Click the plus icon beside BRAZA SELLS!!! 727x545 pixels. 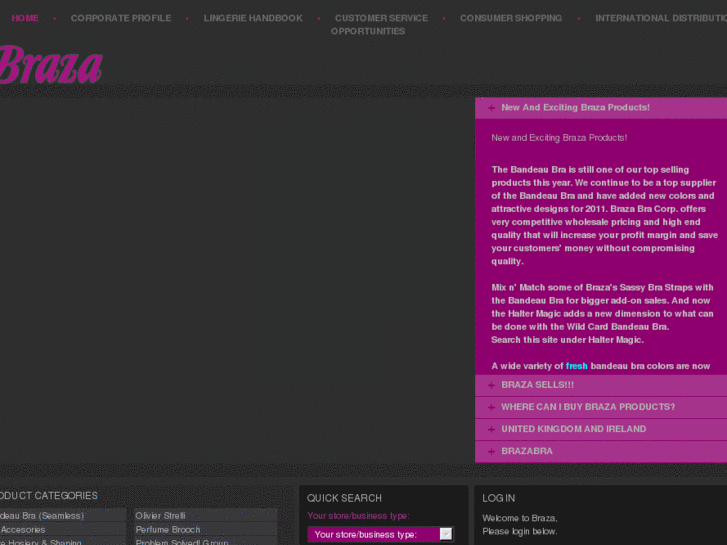pos(491,385)
